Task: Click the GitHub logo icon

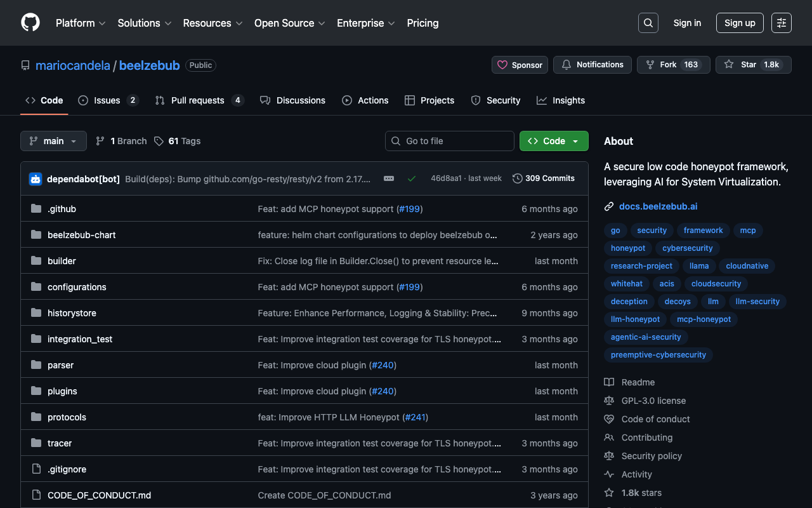Action: (30, 23)
